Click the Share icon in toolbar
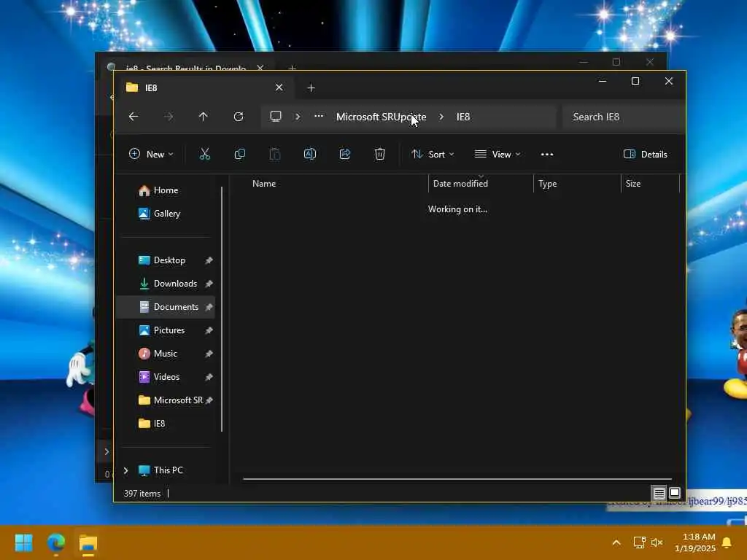This screenshot has width=747, height=560. [x=345, y=154]
